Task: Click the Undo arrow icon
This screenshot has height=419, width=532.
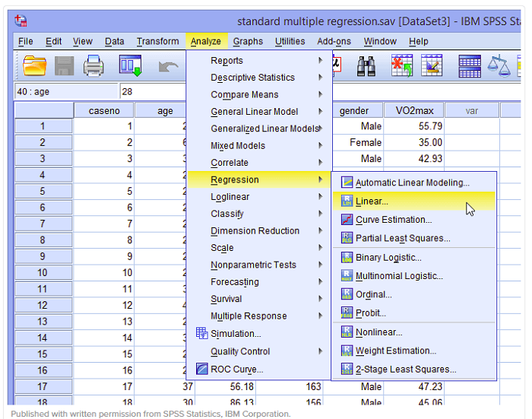Action: tap(168, 67)
